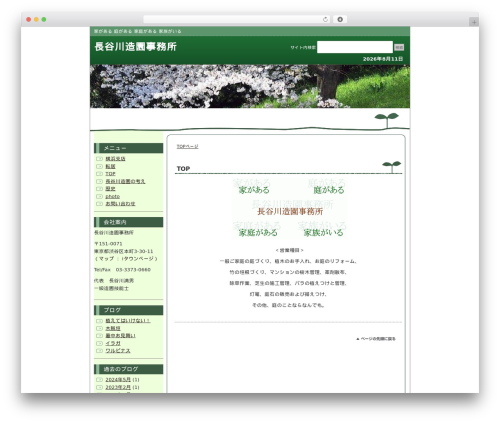Open the 歴史 menu link
The height and width of the screenshot is (423, 500).
[x=110, y=189]
